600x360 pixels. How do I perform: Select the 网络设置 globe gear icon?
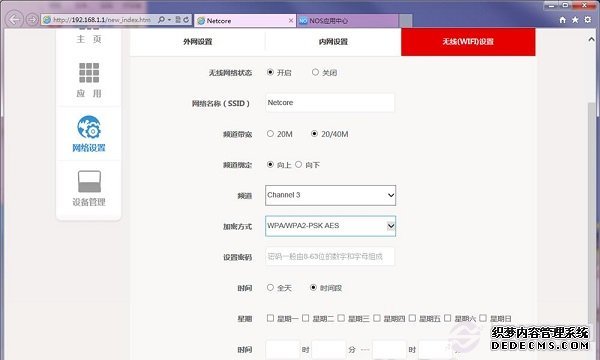point(89,127)
